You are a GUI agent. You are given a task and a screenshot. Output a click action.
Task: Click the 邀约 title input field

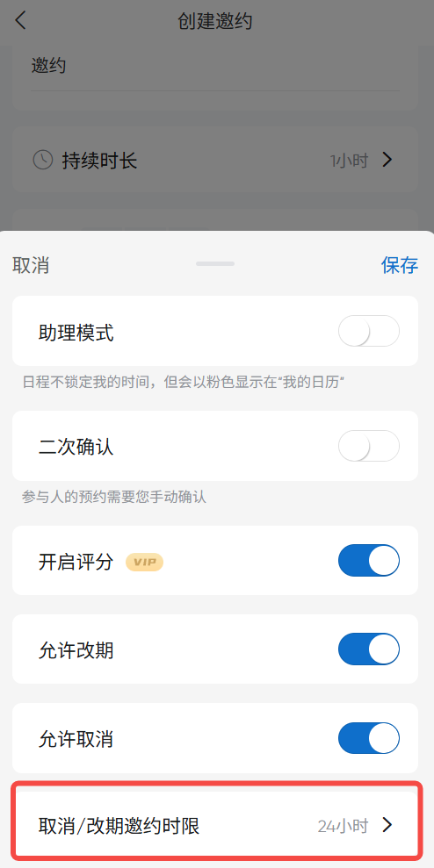point(215,67)
